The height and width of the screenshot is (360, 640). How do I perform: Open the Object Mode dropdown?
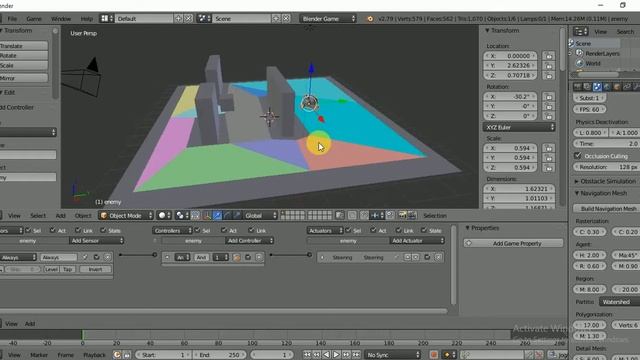[x=126, y=216]
